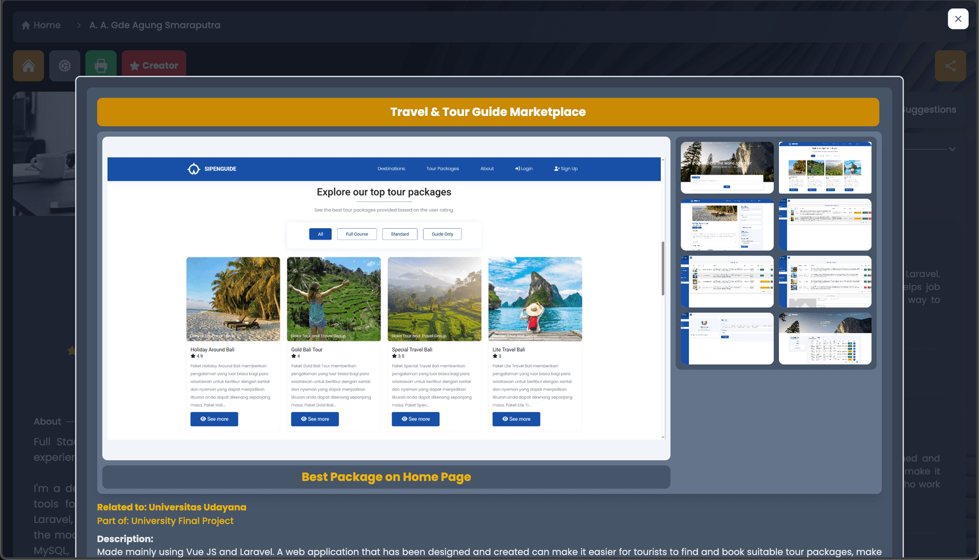The image size is (979, 560).
Task: Click the Best Package on Home Page caption
Action: click(386, 477)
